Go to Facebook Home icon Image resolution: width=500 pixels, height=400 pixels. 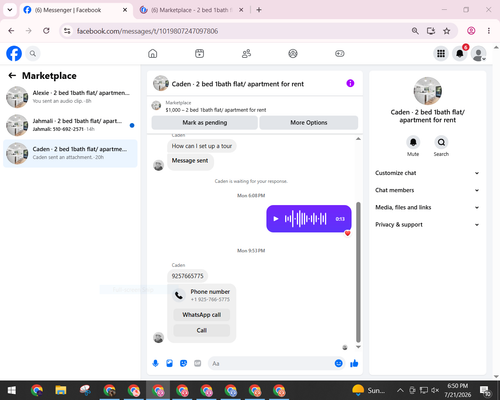[x=153, y=53]
